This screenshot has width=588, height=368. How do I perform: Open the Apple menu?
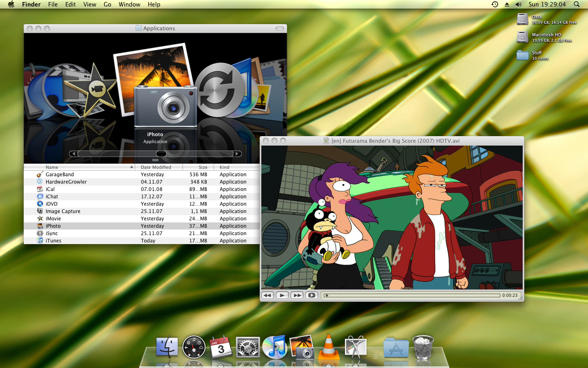11,4
